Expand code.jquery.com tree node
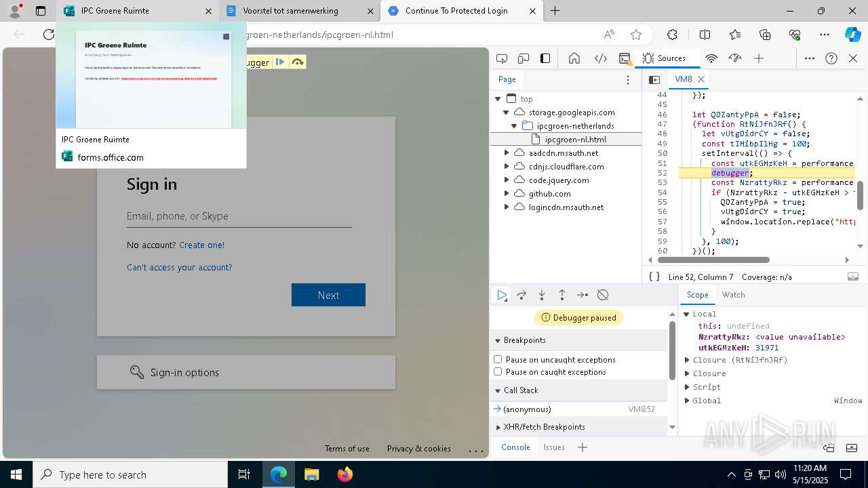 (506, 180)
